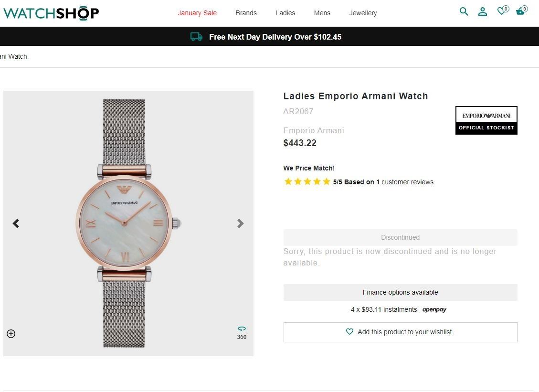Open the Brands menu

(246, 13)
